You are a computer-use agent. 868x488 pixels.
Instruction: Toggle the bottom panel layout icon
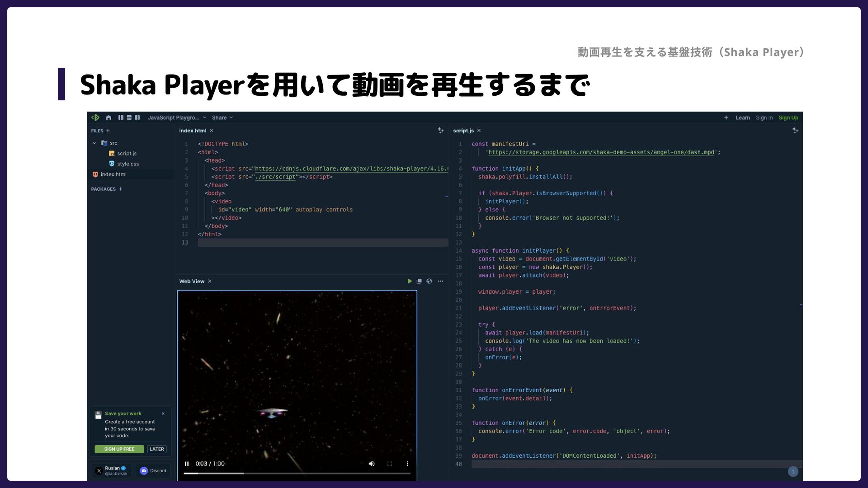[129, 117]
